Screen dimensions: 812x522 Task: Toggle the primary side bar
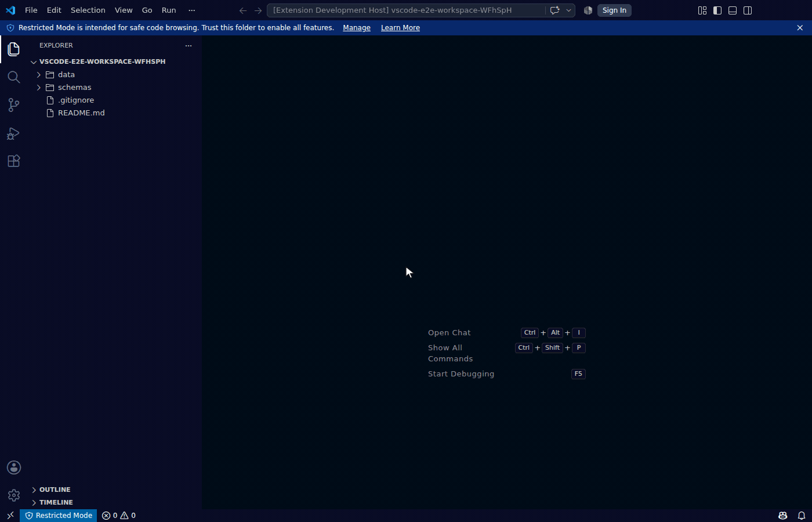coord(717,10)
